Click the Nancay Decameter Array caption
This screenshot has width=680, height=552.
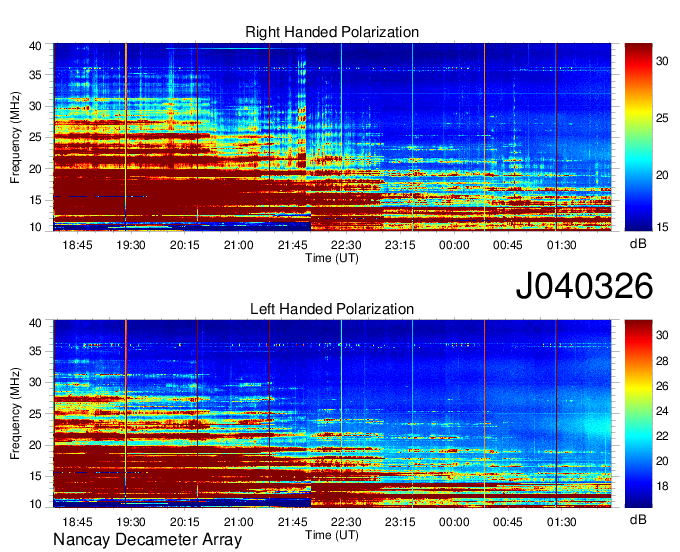tap(147, 539)
